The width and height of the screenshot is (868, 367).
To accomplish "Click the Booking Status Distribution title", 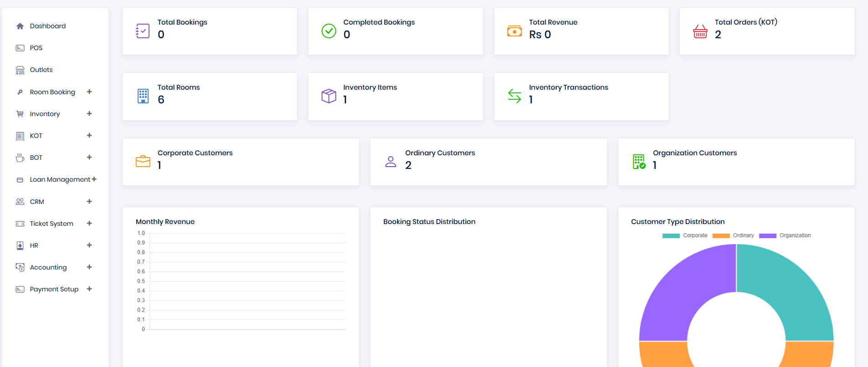I will pyautogui.click(x=429, y=222).
